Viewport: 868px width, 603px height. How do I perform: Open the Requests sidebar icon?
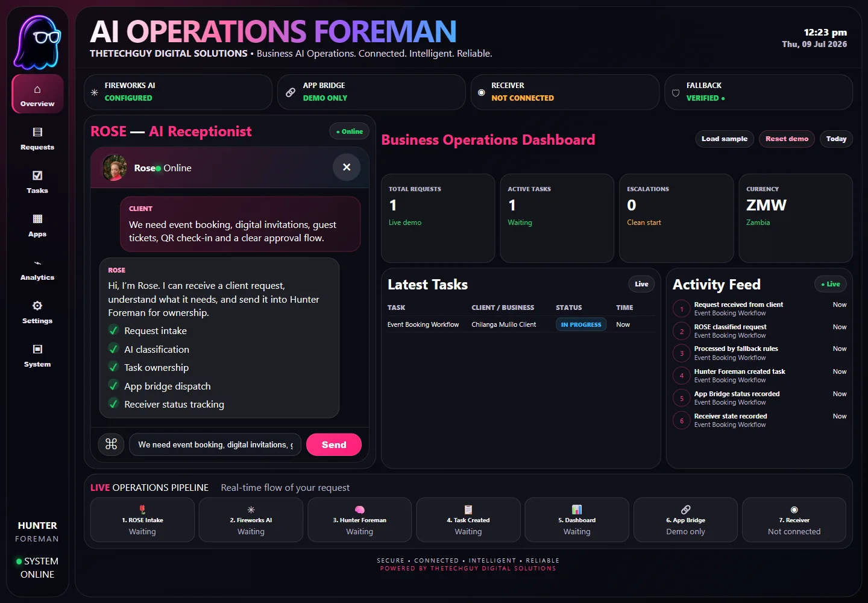pos(37,132)
